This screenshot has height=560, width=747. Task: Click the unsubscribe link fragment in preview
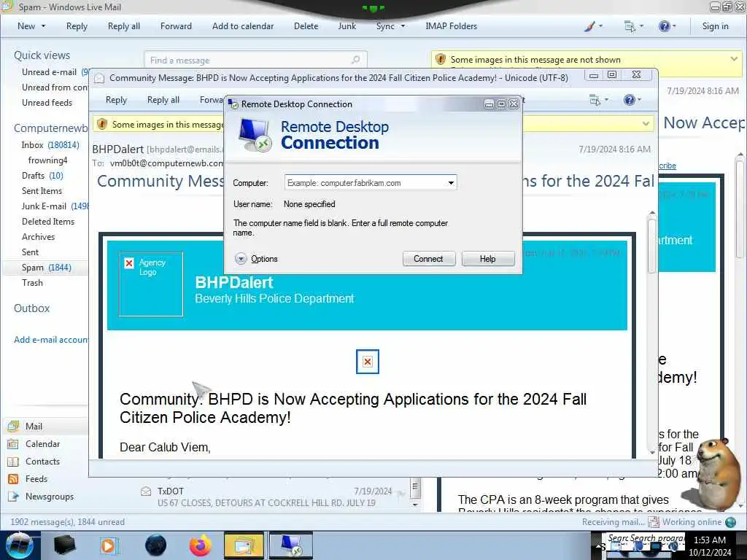click(x=667, y=166)
